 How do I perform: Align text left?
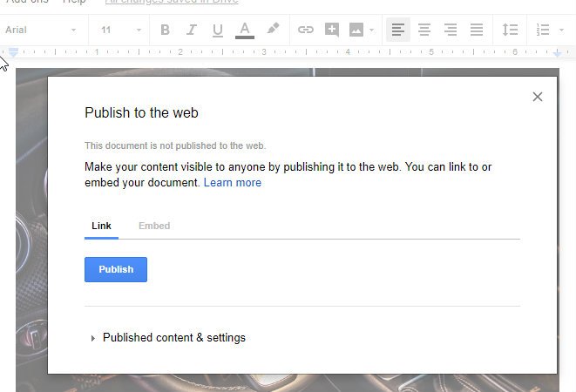[x=398, y=30]
